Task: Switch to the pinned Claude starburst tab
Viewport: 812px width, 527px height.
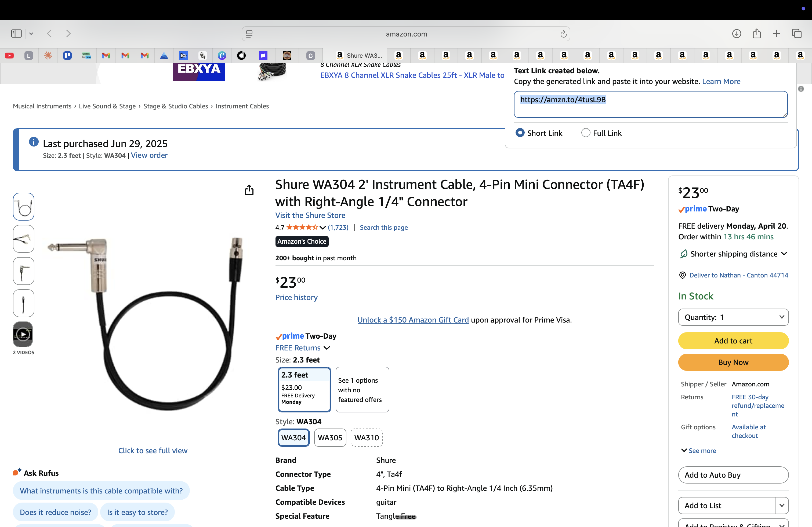Action: coord(48,56)
